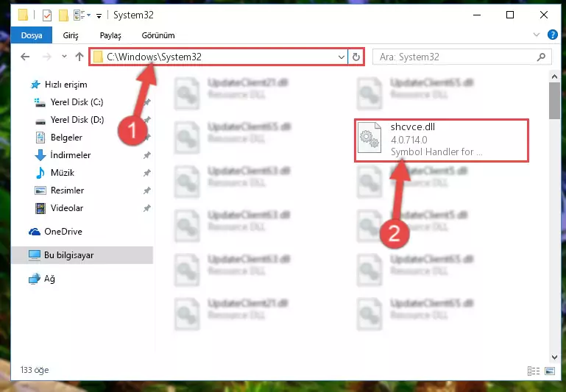Open the Dosya file menu tab
This screenshot has width=566, height=392.
pyautogui.click(x=32, y=35)
